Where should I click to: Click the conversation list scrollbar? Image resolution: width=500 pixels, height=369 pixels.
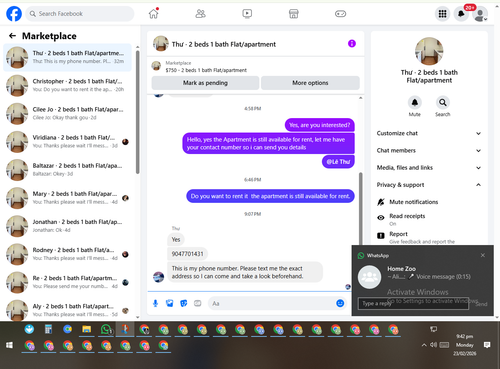point(137,112)
